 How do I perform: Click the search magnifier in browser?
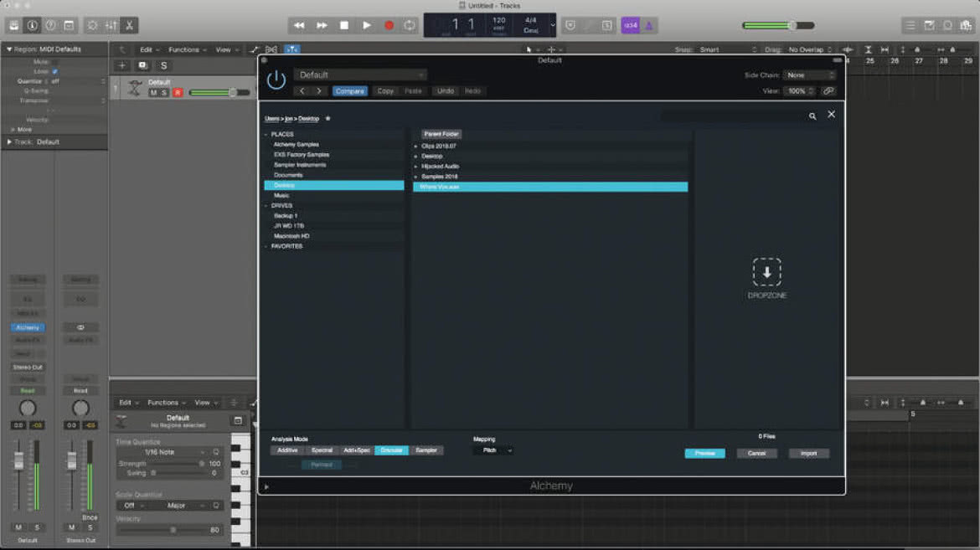tap(812, 116)
